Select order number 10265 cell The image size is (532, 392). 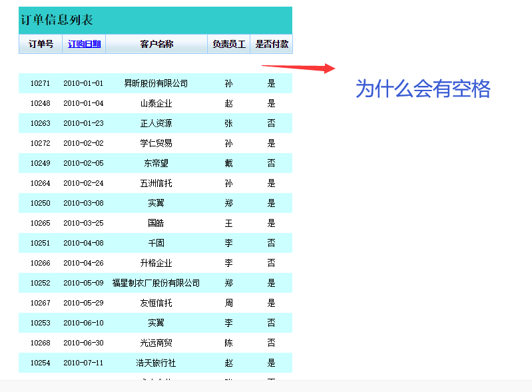pos(40,223)
